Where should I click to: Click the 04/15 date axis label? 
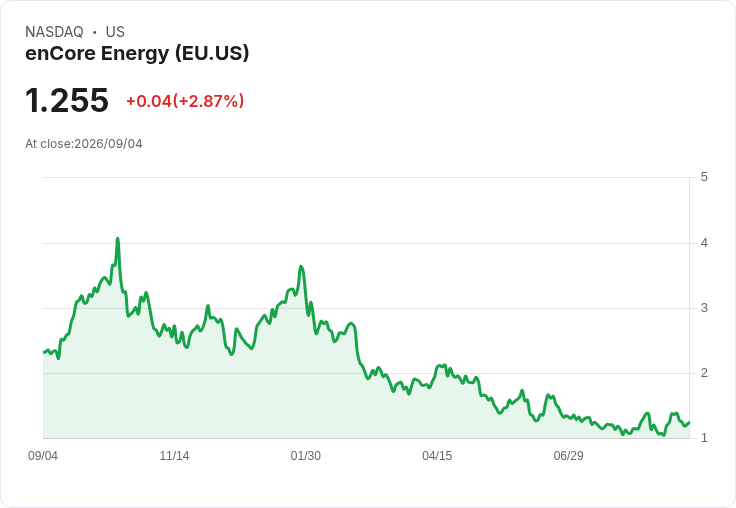pyautogui.click(x=437, y=455)
